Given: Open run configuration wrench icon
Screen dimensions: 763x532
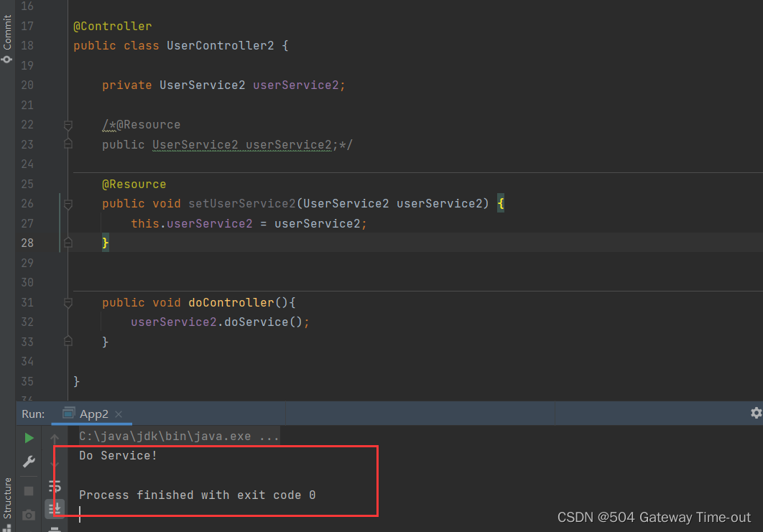Looking at the screenshot, I should coord(29,461).
